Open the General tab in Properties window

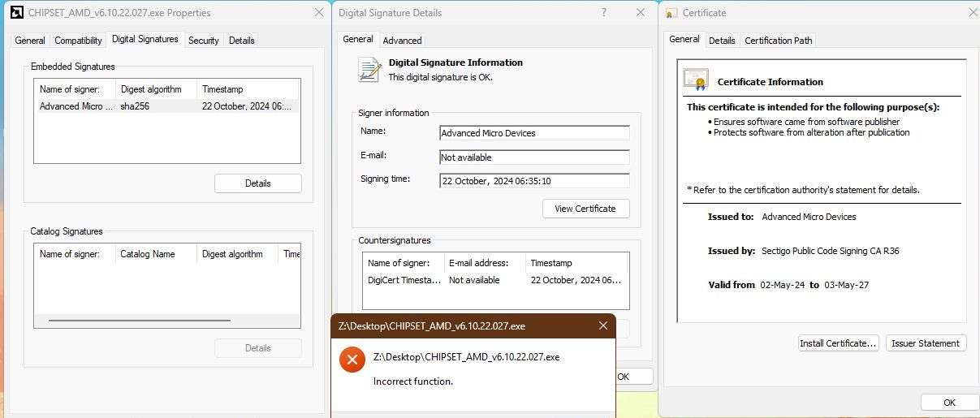30,40
